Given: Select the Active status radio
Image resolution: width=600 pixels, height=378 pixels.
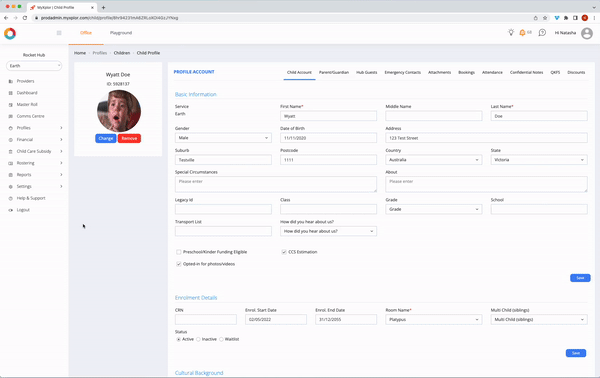Looking at the screenshot, I should coord(178,339).
